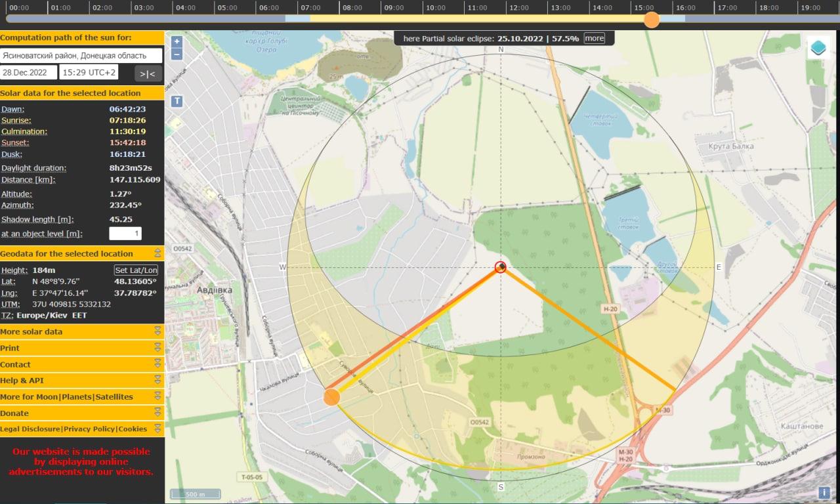Click the more button for the solar eclipse

[595, 39]
